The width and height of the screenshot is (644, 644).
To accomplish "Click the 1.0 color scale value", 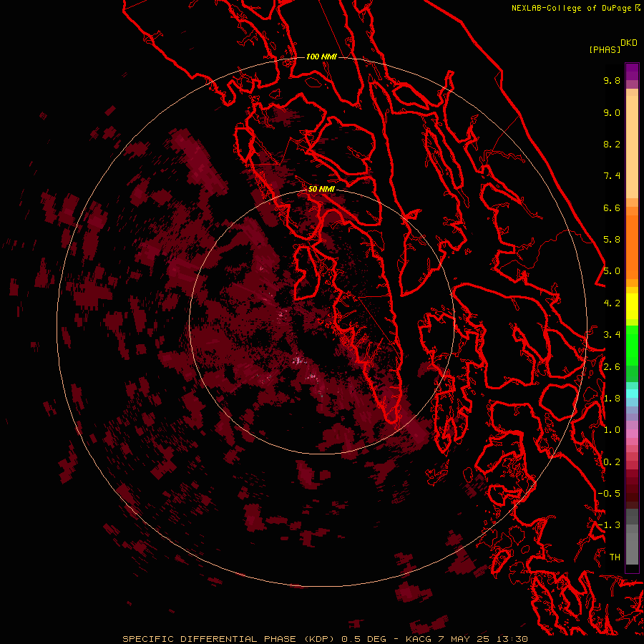I will [x=612, y=430].
